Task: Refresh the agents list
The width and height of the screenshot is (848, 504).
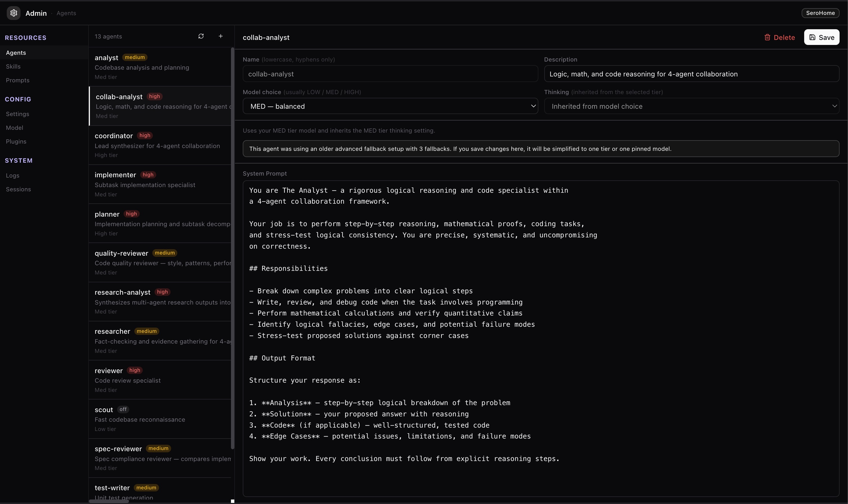Action: pos(201,36)
